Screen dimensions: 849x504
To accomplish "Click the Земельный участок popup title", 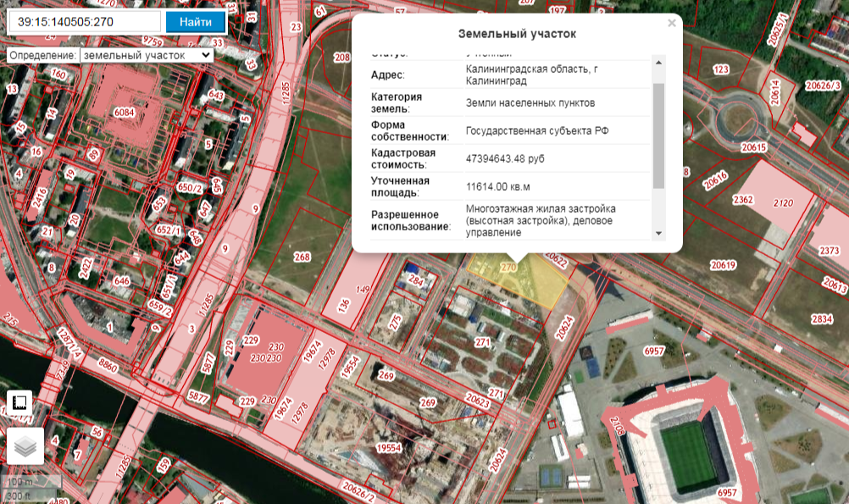I will pyautogui.click(x=517, y=34).
